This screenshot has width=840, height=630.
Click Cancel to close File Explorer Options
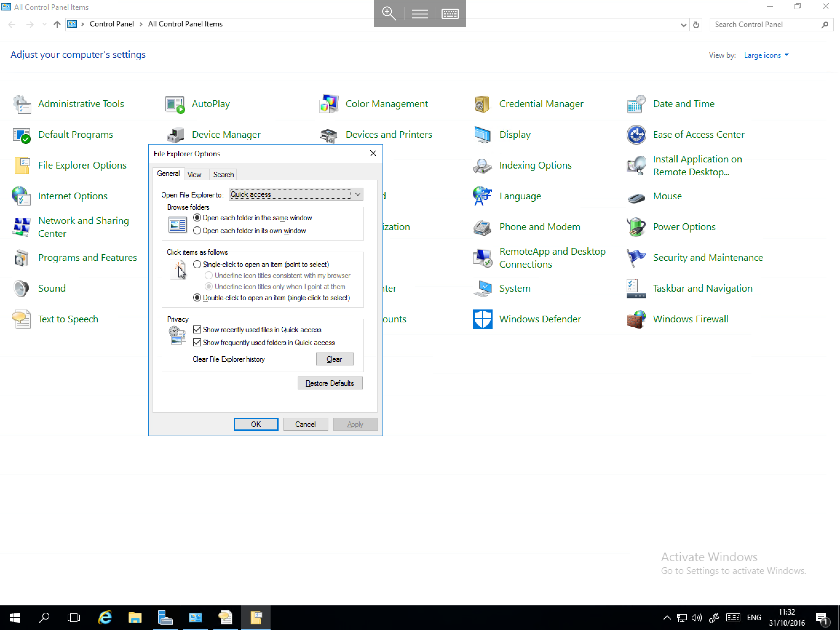click(x=306, y=424)
